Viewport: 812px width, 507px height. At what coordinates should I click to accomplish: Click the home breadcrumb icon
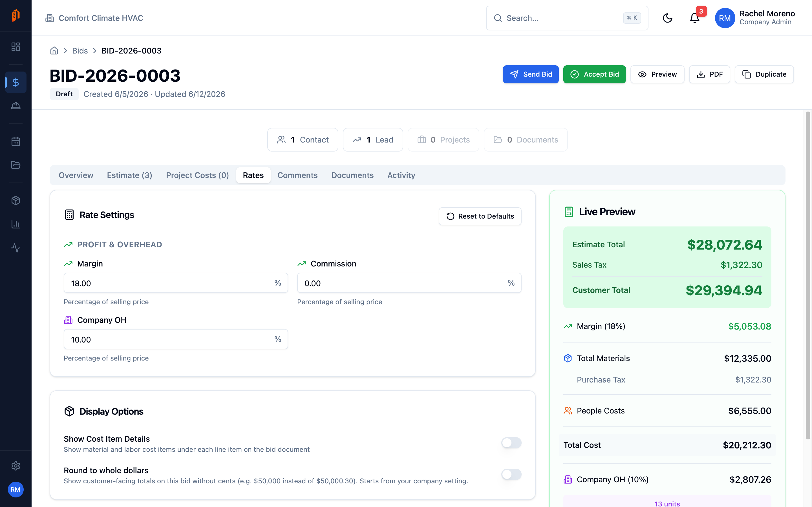[54, 51]
